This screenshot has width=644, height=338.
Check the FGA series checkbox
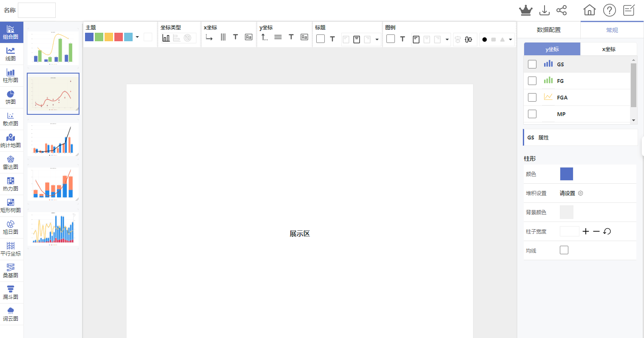coord(532,97)
